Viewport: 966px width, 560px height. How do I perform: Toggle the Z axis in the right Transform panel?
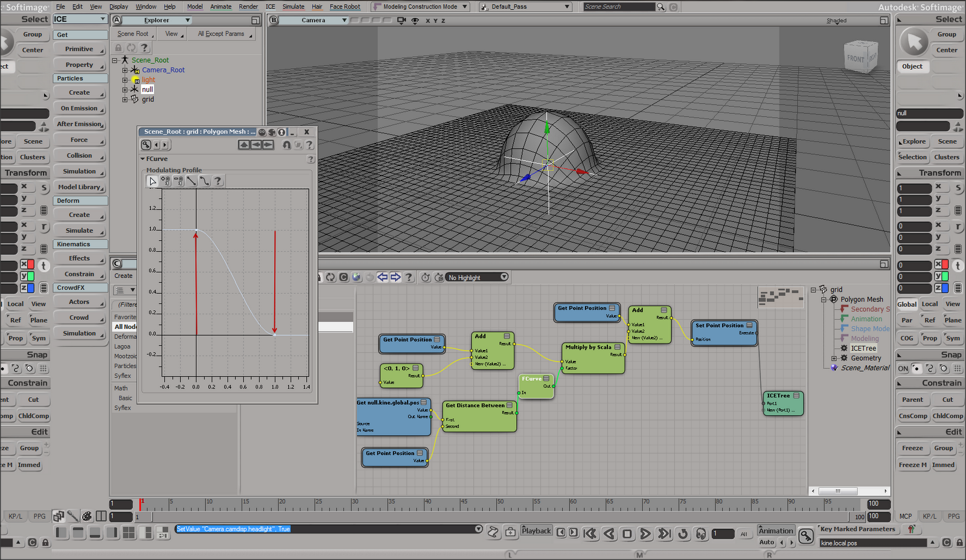click(x=942, y=288)
